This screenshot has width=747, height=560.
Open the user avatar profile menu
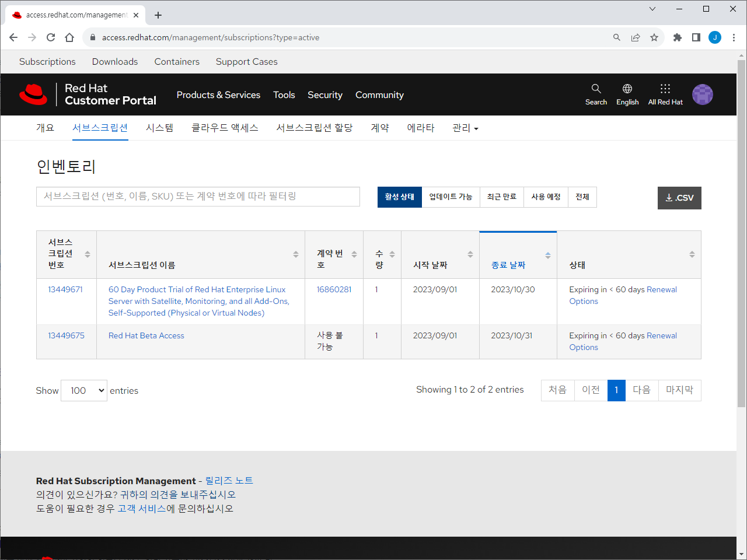pos(703,94)
